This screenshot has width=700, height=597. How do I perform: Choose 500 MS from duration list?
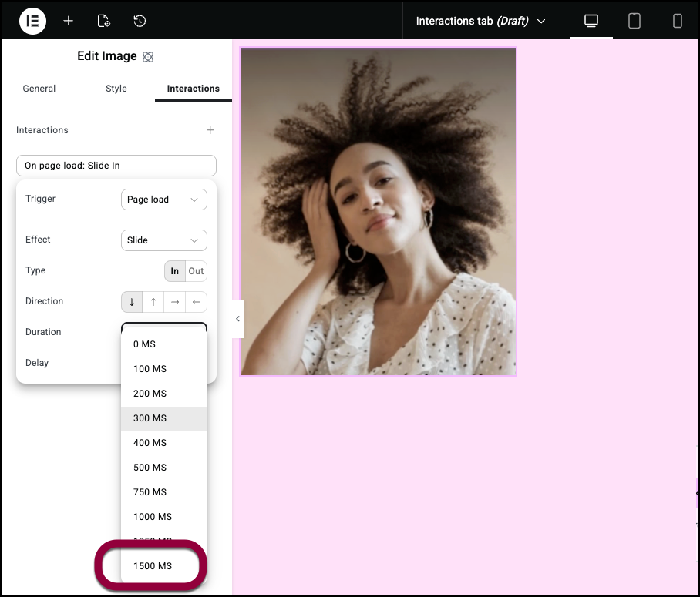point(150,468)
